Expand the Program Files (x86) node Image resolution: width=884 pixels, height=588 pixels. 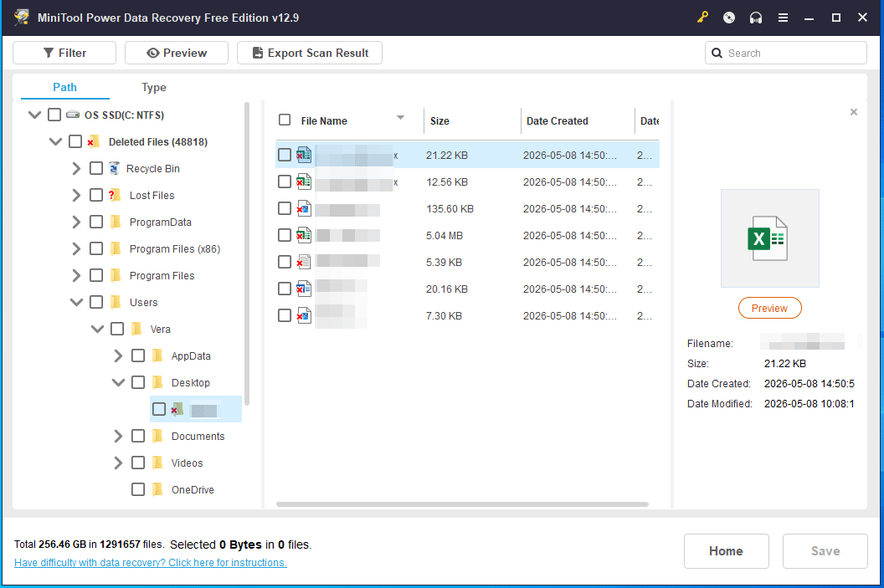[x=76, y=248]
